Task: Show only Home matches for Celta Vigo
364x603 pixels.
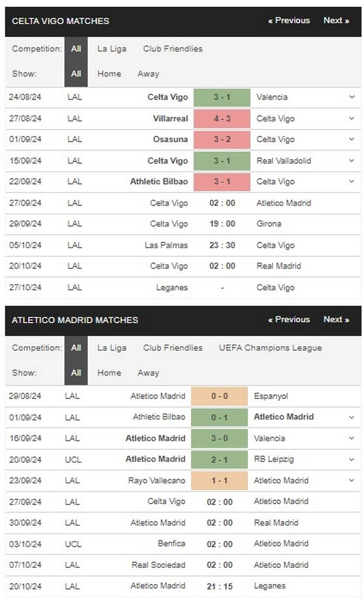Action: tap(109, 74)
